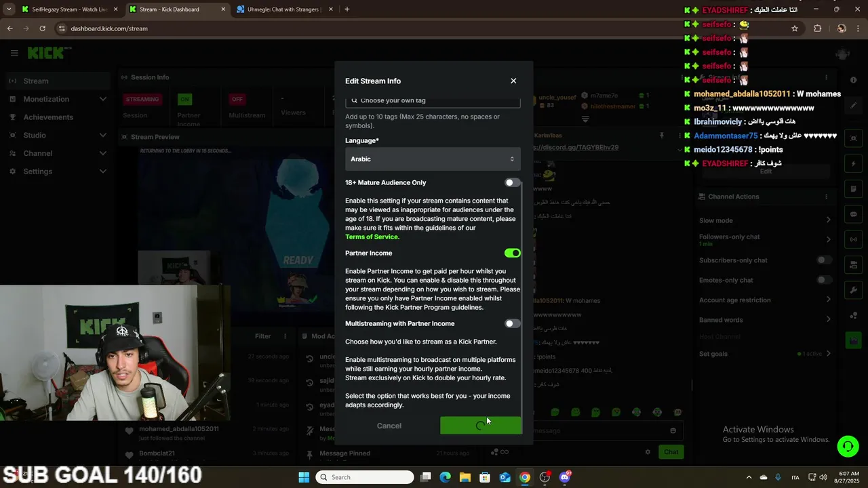Open File Explorer from taskbar

click(x=465, y=477)
